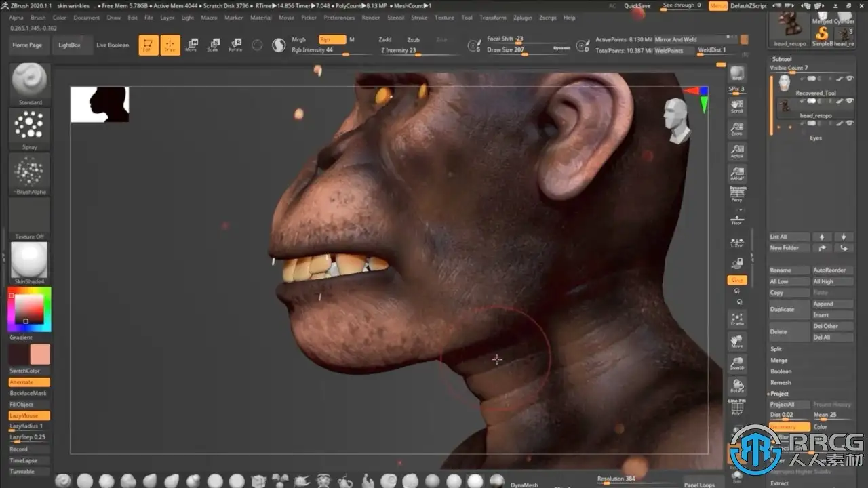Toggle the Floor grid icon
This screenshot has width=868, height=488.
click(x=736, y=219)
